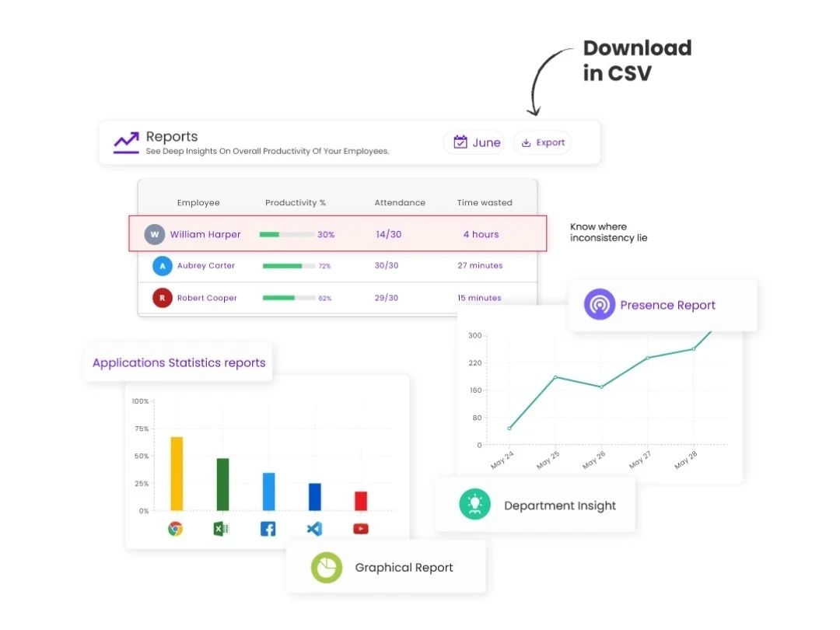Click Robert Cooper's red avatar circle

tap(162, 297)
